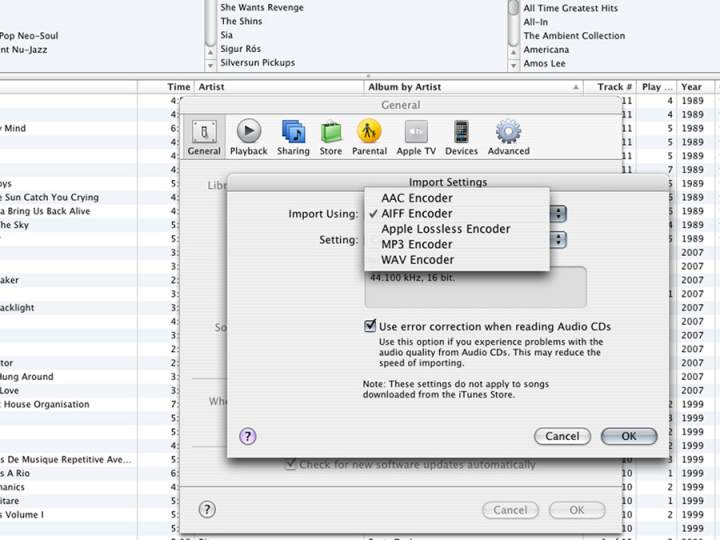Open the Store preferences pane
Image resolution: width=720 pixels, height=540 pixels.
pos(331,137)
